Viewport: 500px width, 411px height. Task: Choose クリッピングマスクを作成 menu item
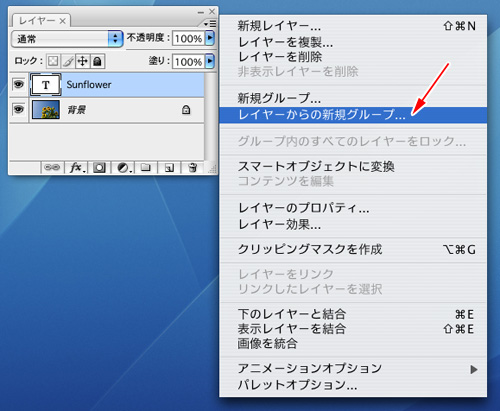pyautogui.click(x=353, y=249)
